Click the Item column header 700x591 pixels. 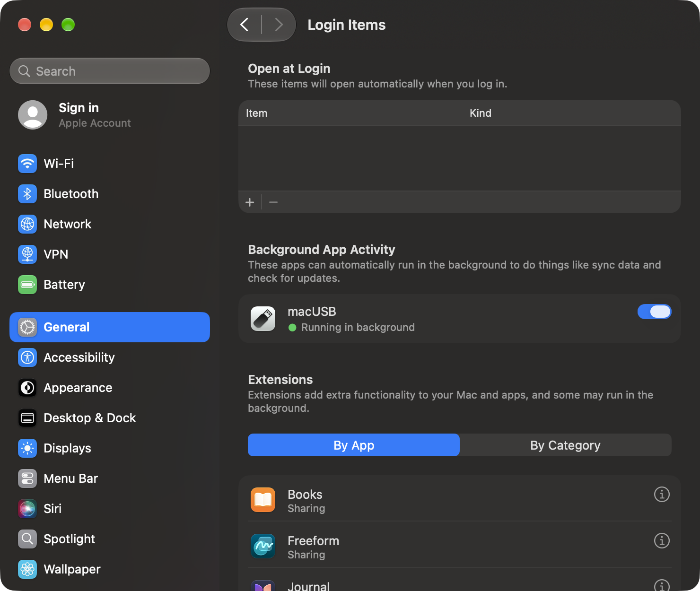256,113
